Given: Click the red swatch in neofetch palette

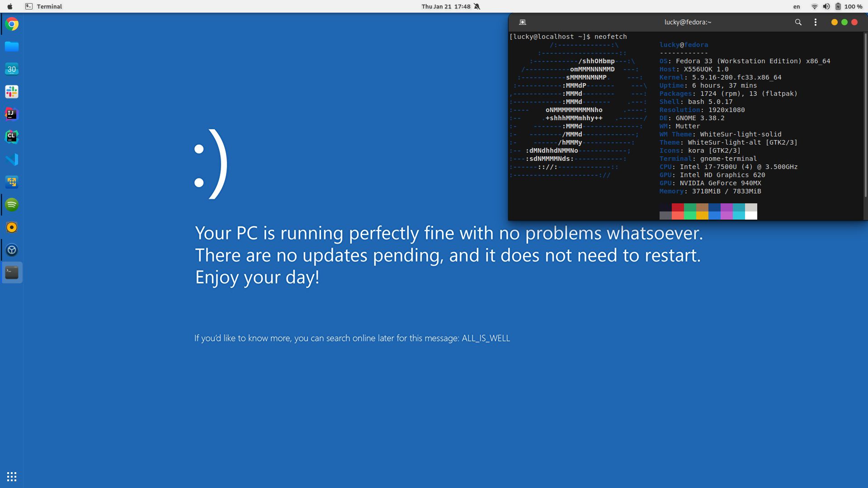Looking at the screenshot, I should pyautogui.click(x=677, y=207).
